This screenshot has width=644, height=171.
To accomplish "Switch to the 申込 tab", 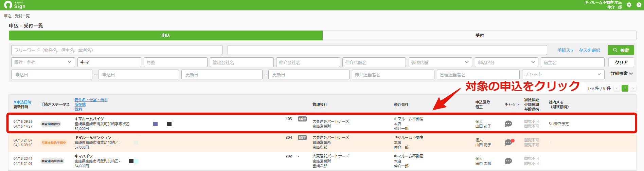I will pyautogui.click(x=166, y=35).
